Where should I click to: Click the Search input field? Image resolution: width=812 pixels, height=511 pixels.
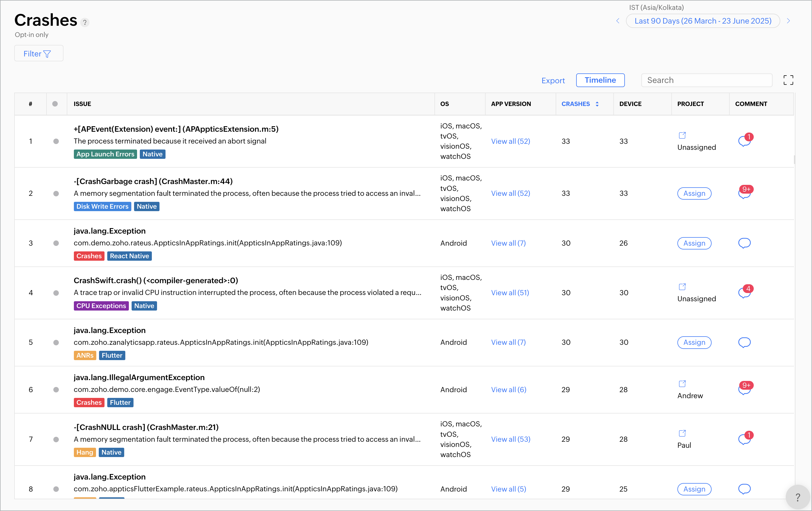tap(706, 80)
